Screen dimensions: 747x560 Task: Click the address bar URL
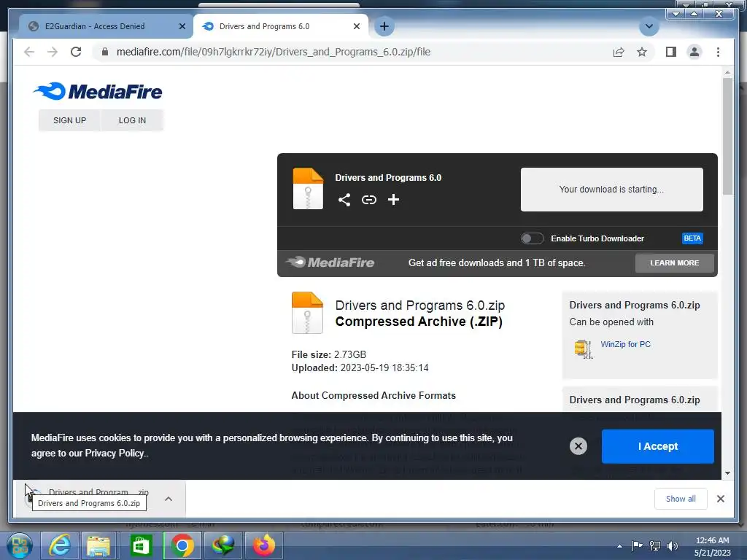pos(273,52)
